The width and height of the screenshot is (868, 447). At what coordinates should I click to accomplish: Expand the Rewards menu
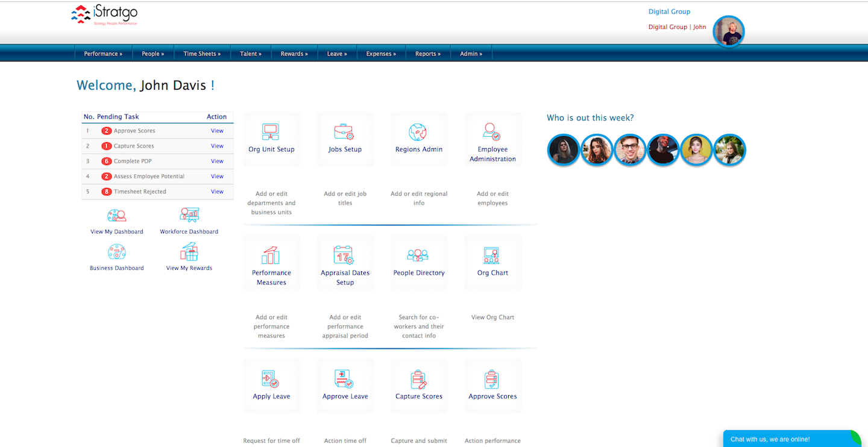294,54
